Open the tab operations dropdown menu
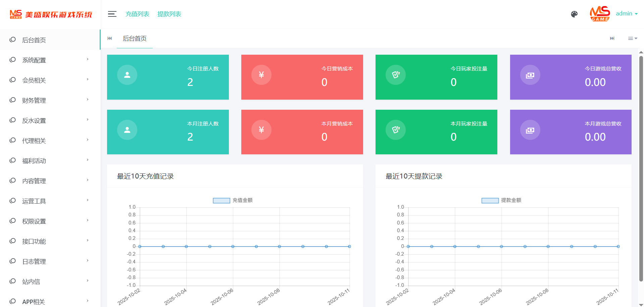Image resolution: width=644 pixels, height=307 pixels. [x=632, y=39]
